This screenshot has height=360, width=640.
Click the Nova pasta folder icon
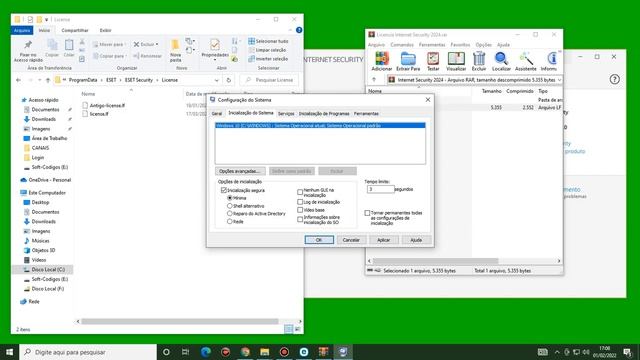pyautogui.click(x=175, y=44)
